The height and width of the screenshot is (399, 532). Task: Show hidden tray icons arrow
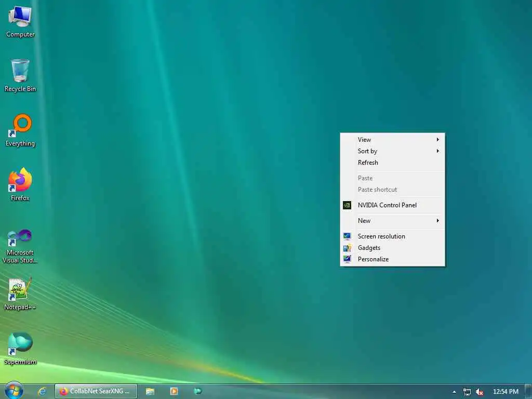[454, 392]
